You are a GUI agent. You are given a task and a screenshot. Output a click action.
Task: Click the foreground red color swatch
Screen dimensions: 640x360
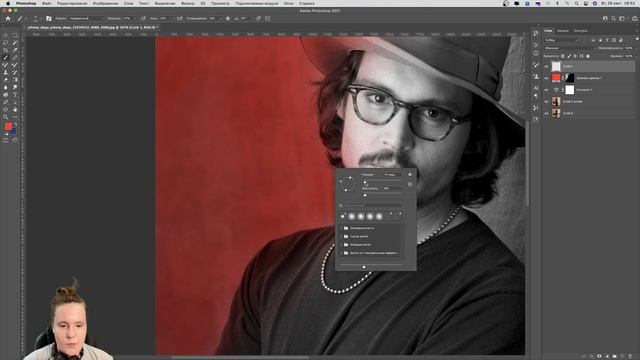[8, 127]
